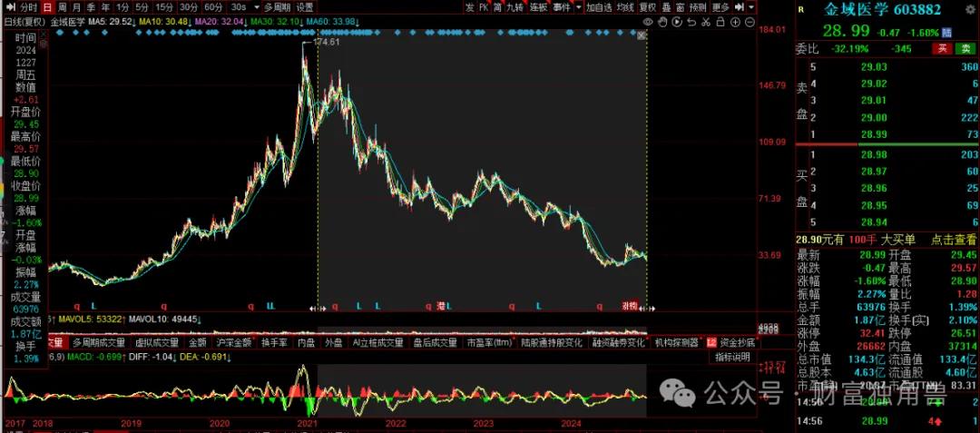
Task: Open the 外盘 indicator tab
Action: 333,342
